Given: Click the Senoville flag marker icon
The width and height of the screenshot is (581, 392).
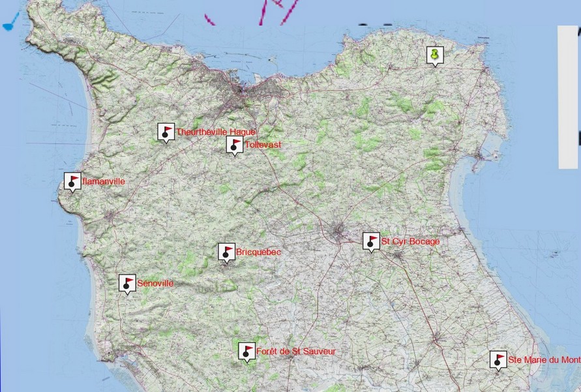Looking at the screenshot, I should click(127, 283).
